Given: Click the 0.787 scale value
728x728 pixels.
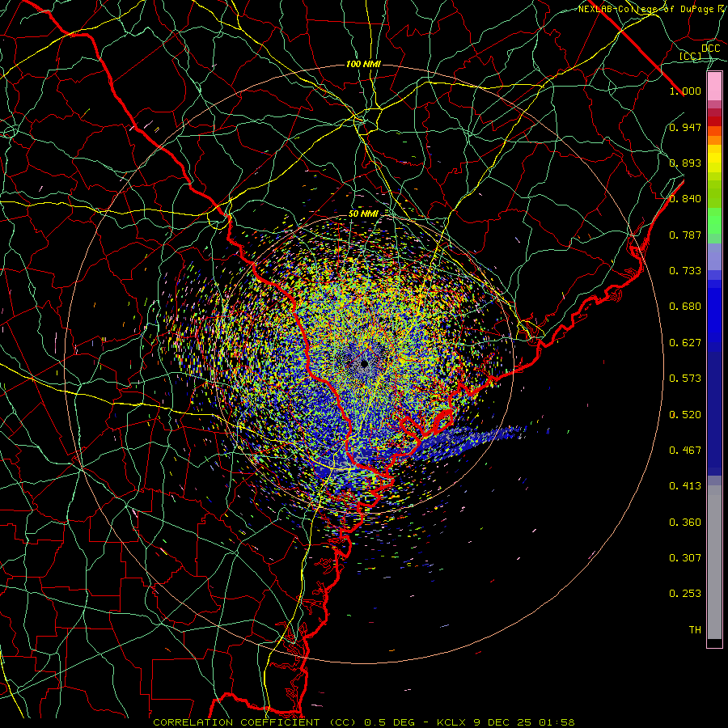Looking at the screenshot, I should click(x=685, y=235).
